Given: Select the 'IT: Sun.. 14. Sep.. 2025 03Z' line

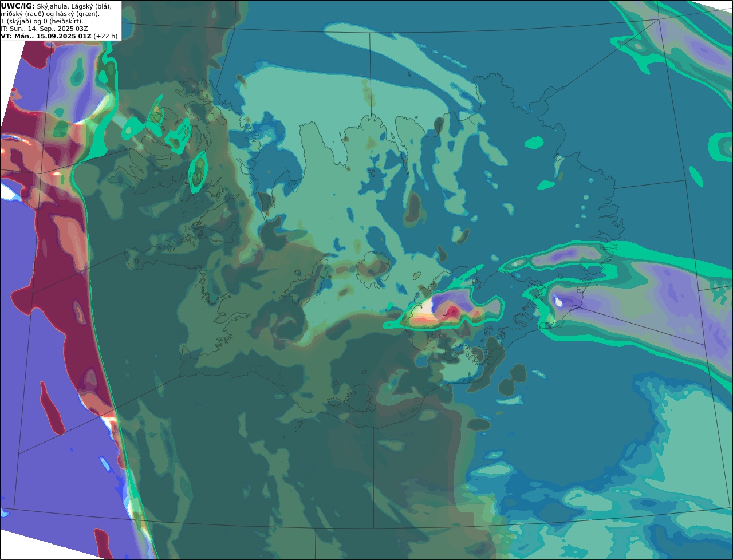Looking at the screenshot, I should coord(44,29).
